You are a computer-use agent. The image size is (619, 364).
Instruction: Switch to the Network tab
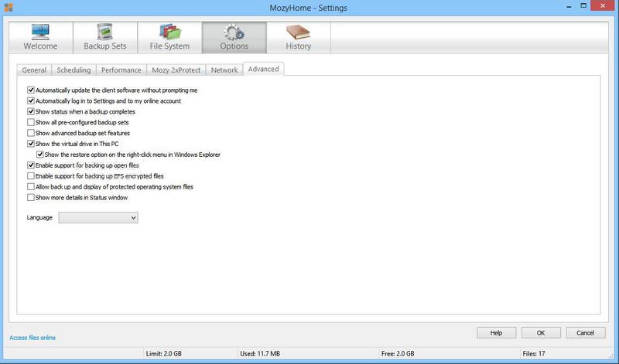[224, 70]
